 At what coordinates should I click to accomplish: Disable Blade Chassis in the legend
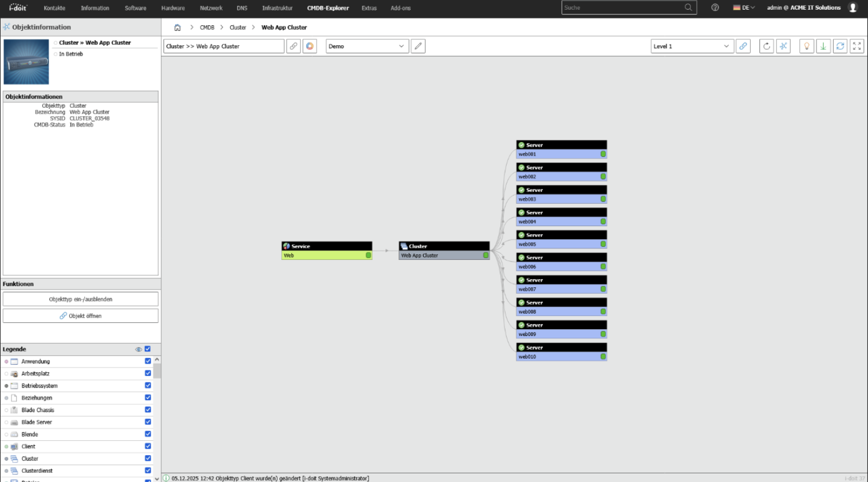(x=148, y=410)
